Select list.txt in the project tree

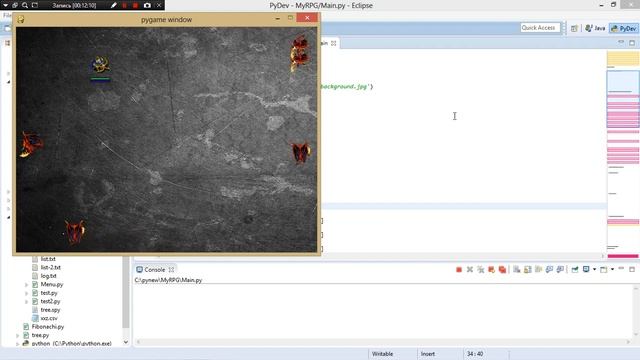tap(48, 259)
